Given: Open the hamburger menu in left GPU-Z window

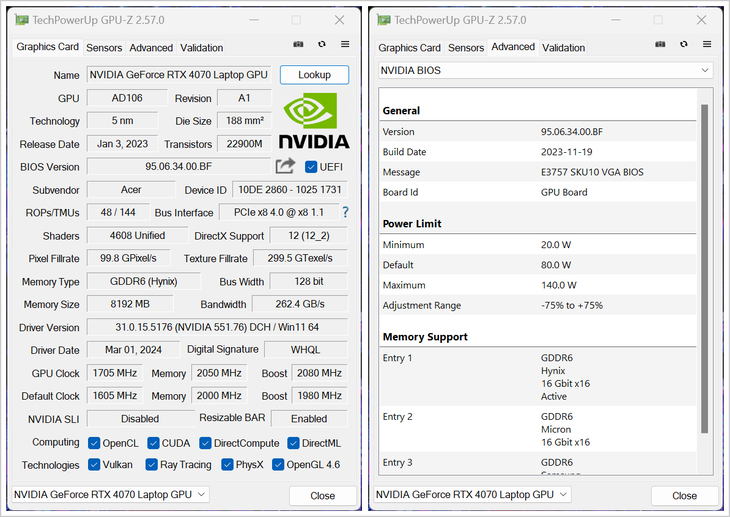Looking at the screenshot, I should 345,44.
